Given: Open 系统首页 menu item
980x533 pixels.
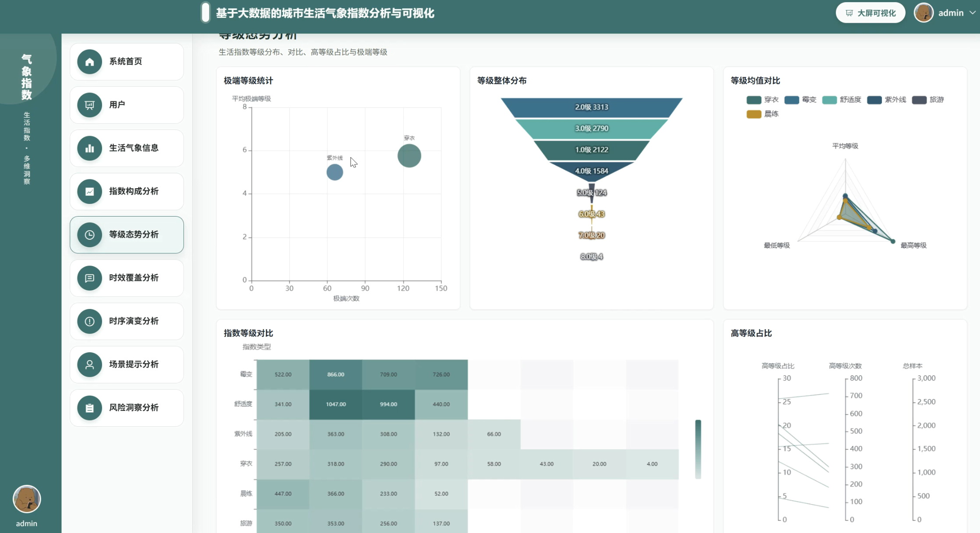Looking at the screenshot, I should pos(127,62).
